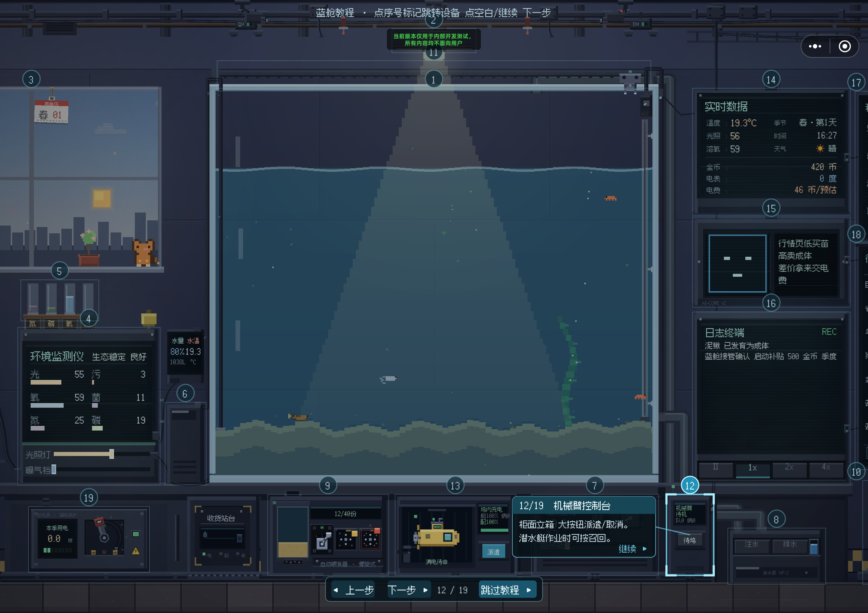Jump to marker 13 above submarine dock
The width and height of the screenshot is (868, 613).
click(455, 485)
